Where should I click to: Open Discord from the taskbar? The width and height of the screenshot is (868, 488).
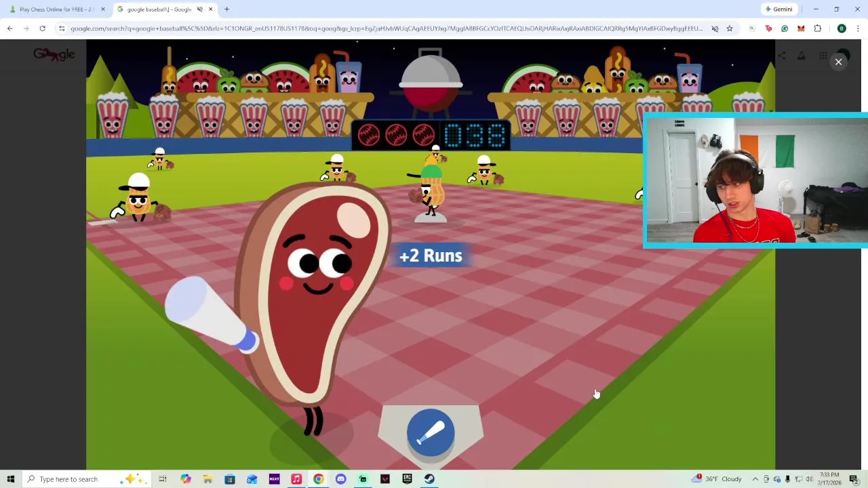pos(340,479)
